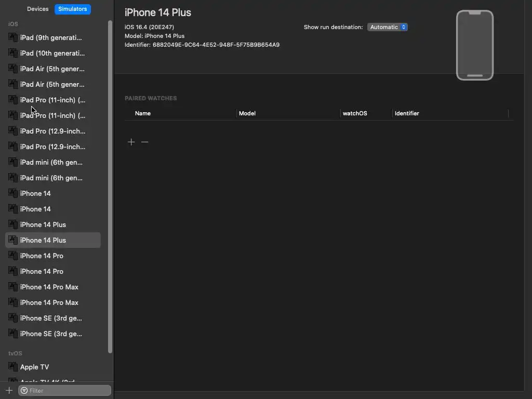Click the iOS section header
The height and width of the screenshot is (399, 532).
(13, 24)
